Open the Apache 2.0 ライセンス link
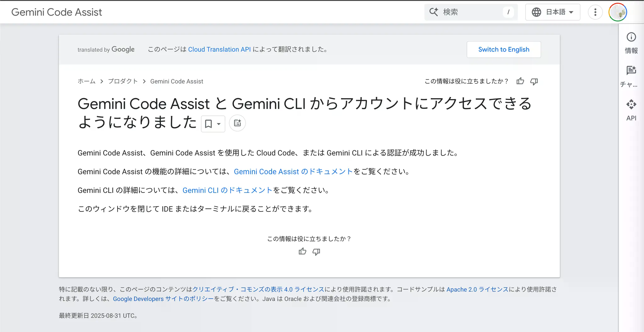The height and width of the screenshot is (332, 644). point(477,289)
